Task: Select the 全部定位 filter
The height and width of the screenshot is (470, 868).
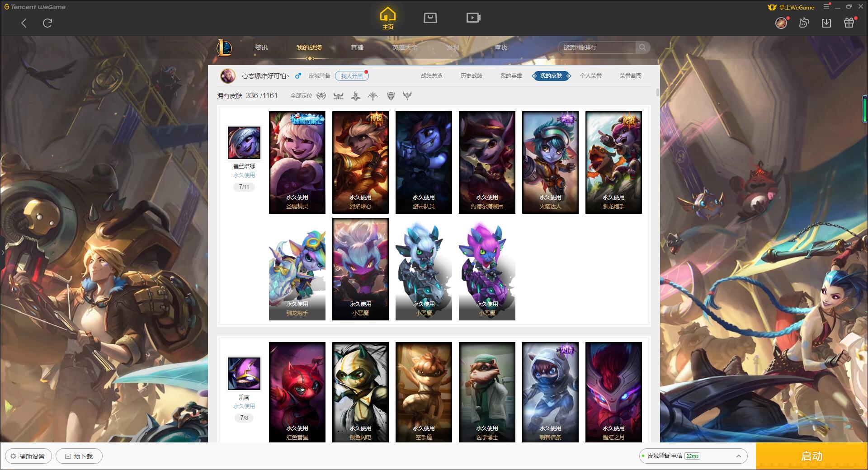Action: 301,96
